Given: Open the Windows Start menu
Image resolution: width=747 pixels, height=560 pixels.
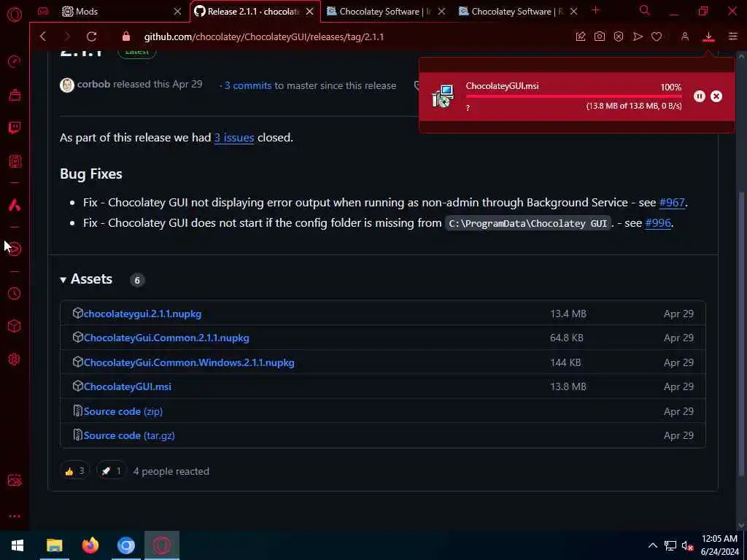Looking at the screenshot, I should tap(18, 545).
